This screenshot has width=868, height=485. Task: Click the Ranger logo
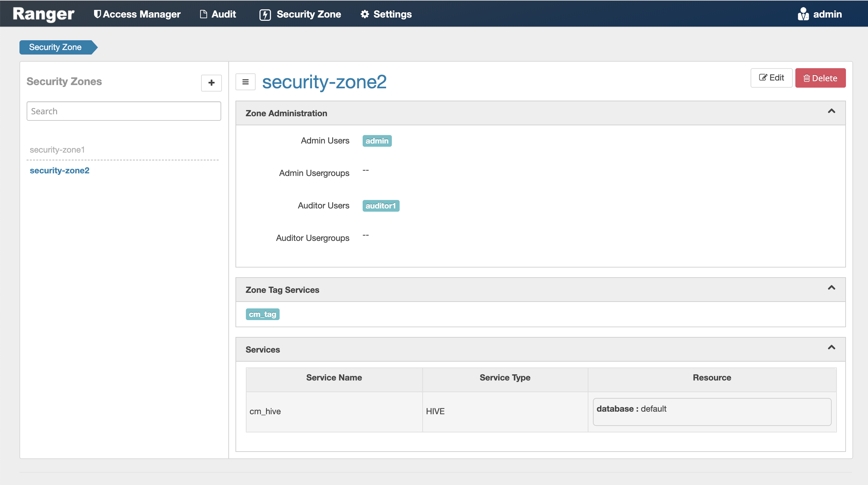pyautogui.click(x=43, y=14)
